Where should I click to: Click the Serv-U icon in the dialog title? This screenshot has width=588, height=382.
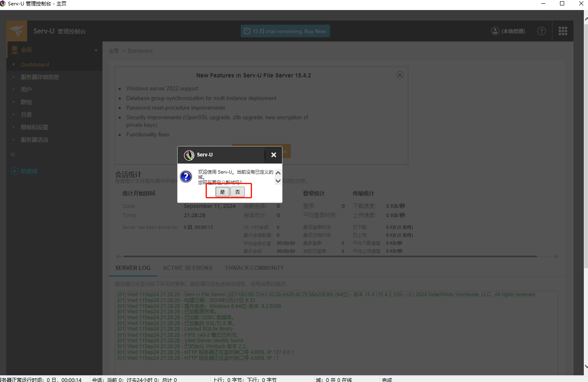pos(189,155)
